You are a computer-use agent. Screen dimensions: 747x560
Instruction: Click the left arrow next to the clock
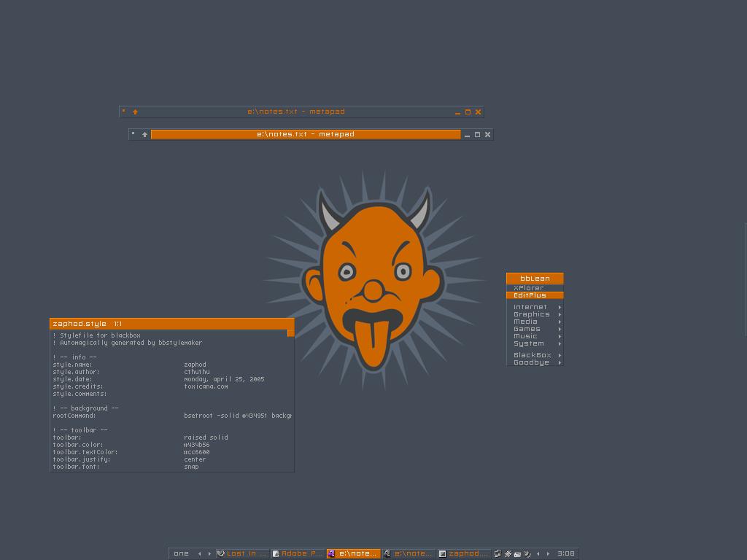coord(538,554)
